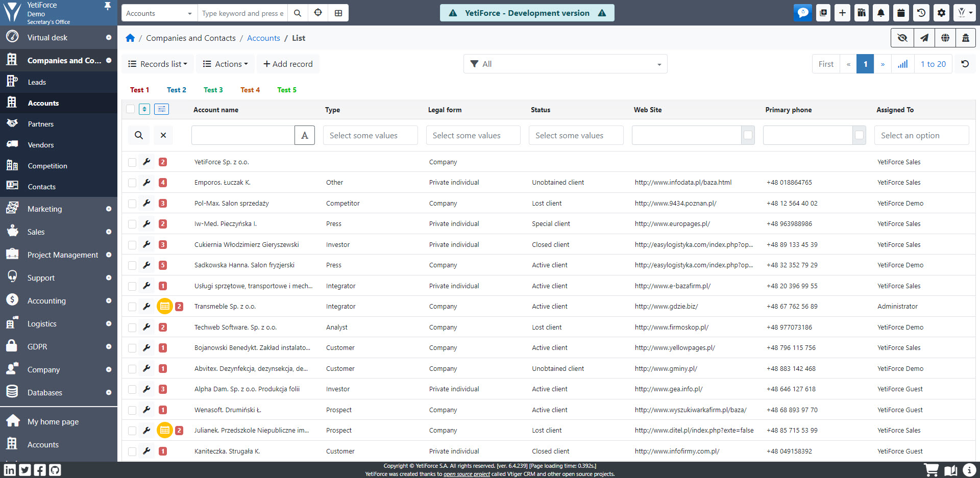This screenshot has height=478, width=980.
Task: Open Twitter icon in footer
Action: coord(25,470)
